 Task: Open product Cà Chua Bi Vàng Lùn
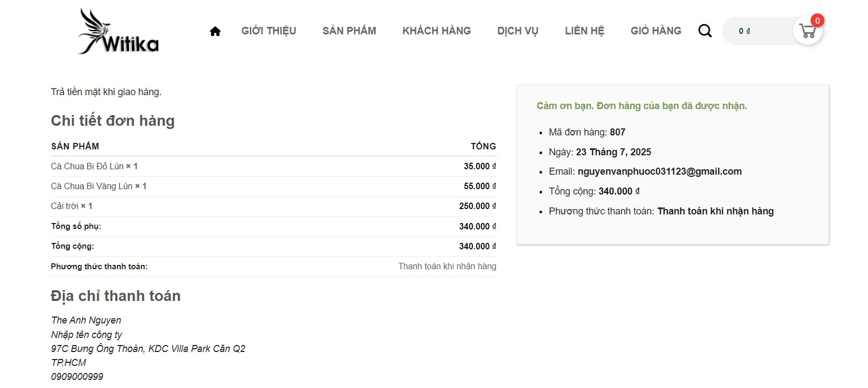tap(91, 186)
